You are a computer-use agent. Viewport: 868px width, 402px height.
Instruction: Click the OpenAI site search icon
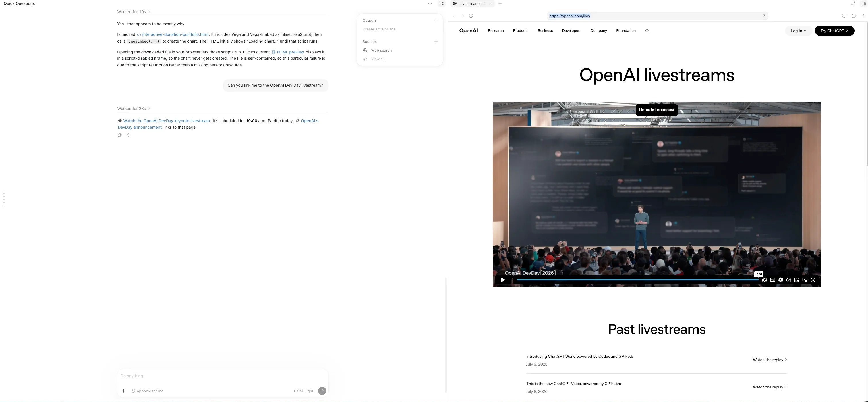coord(647,31)
